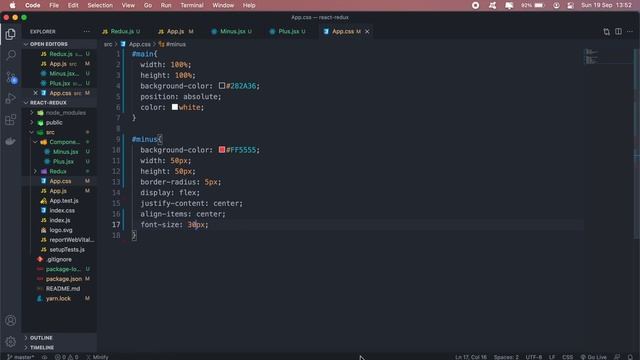Open the Docker view in activity bar
Screen dimensions: 640x360
[x=11, y=141]
